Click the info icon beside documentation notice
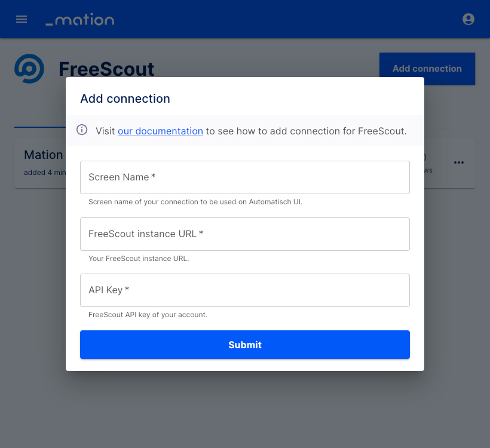This screenshot has height=448, width=490. 82,130
